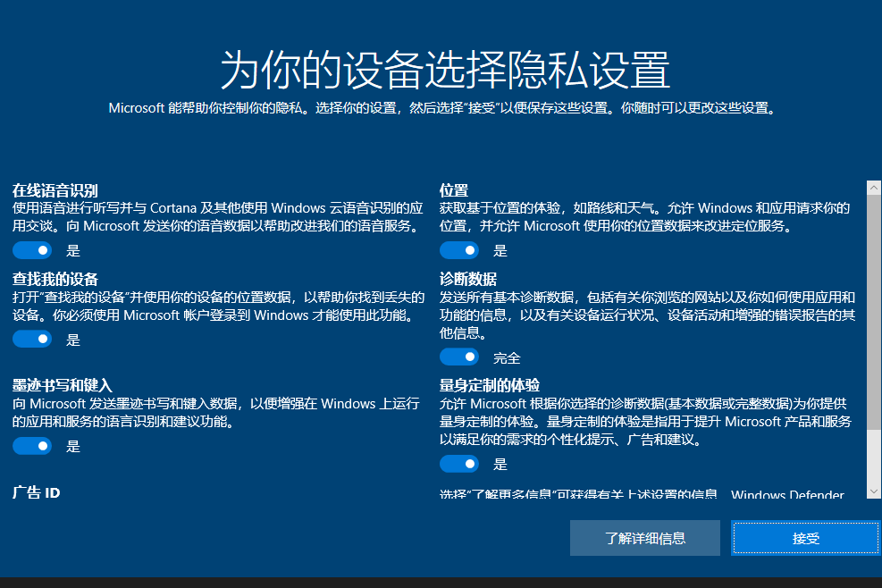The height and width of the screenshot is (588, 882).
Task: Click the 是 label under 在线语音识别
Action: pos(73,251)
